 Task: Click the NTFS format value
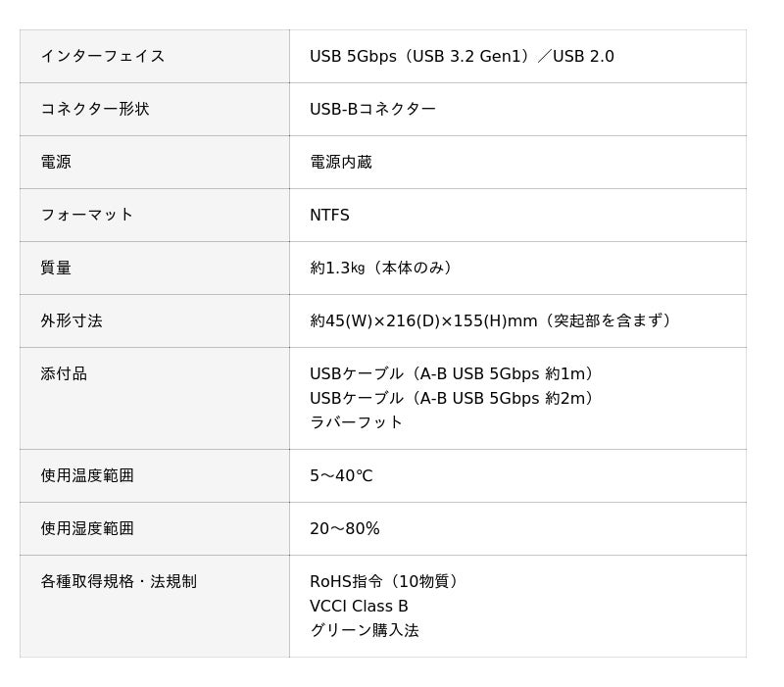point(329,216)
